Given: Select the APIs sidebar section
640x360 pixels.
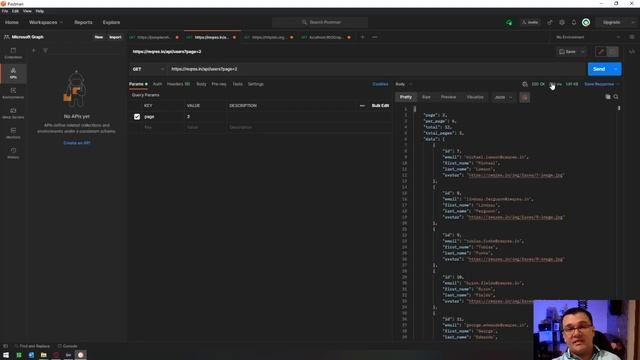Looking at the screenshot, I should pyautogui.click(x=13, y=73).
